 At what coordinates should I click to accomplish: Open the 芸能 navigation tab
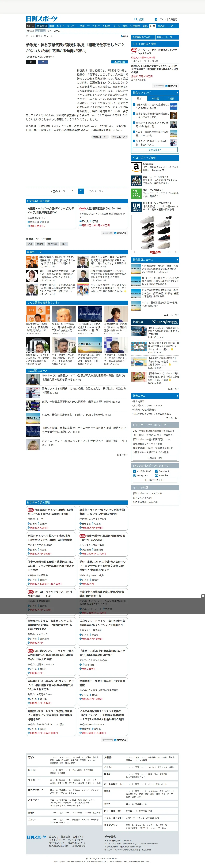[145, 26]
